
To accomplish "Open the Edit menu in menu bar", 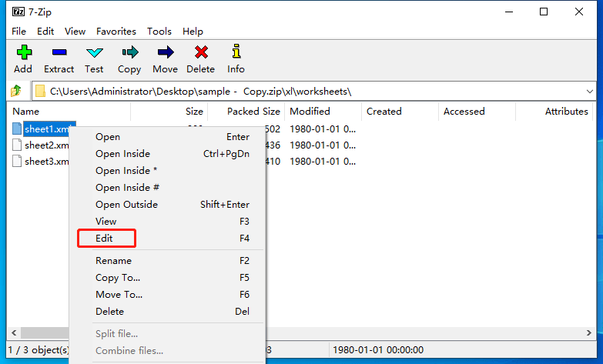I will 45,31.
